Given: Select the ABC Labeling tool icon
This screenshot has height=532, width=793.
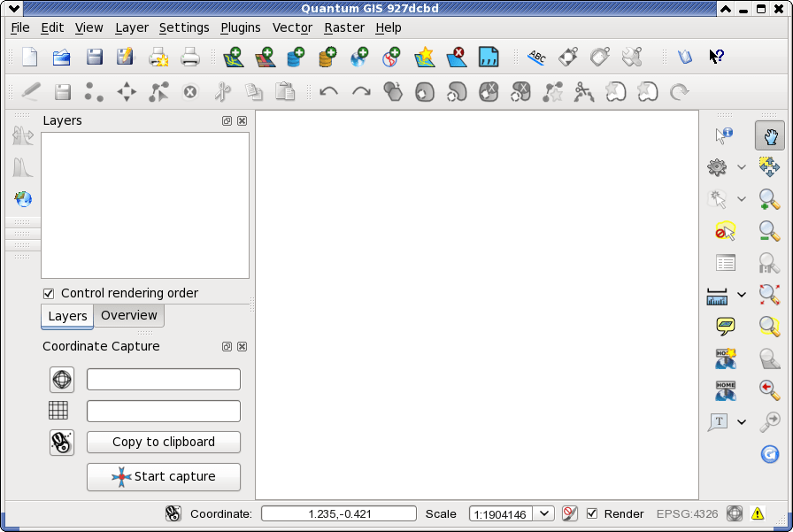Looking at the screenshot, I should 536,57.
